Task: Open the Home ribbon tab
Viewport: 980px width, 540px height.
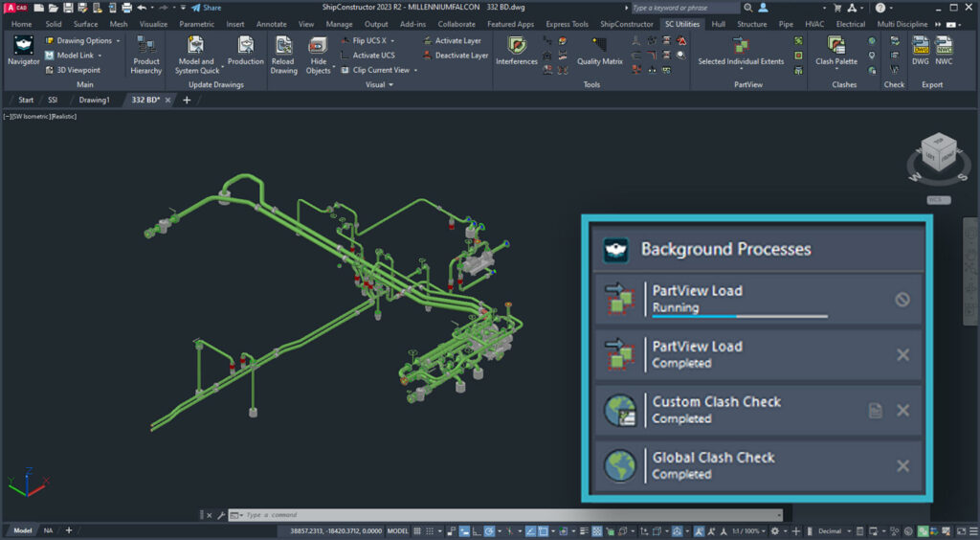Action: point(21,24)
